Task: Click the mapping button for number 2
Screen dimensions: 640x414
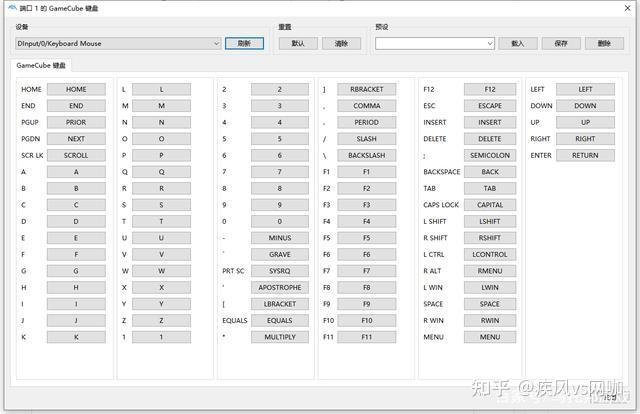Action: click(280, 89)
